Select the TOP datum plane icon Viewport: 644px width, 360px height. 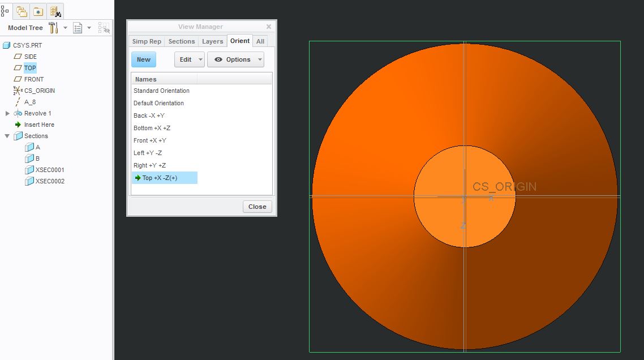pyautogui.click(x=18, y=68)
